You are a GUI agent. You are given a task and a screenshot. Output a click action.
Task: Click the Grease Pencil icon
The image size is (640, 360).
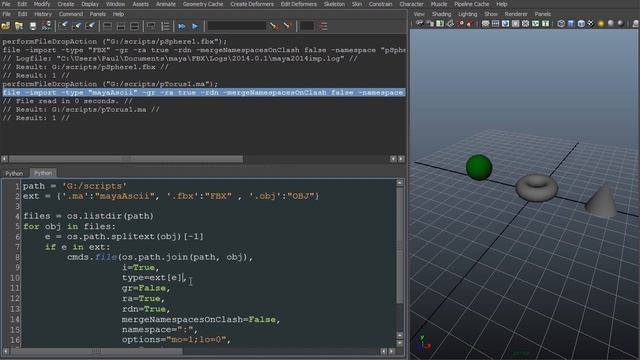(x=471, y=24)
